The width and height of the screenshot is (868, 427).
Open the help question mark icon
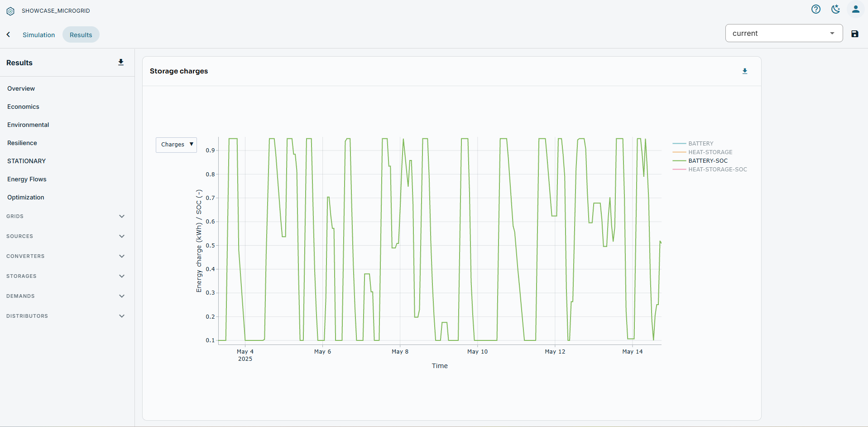pos(816,9)
